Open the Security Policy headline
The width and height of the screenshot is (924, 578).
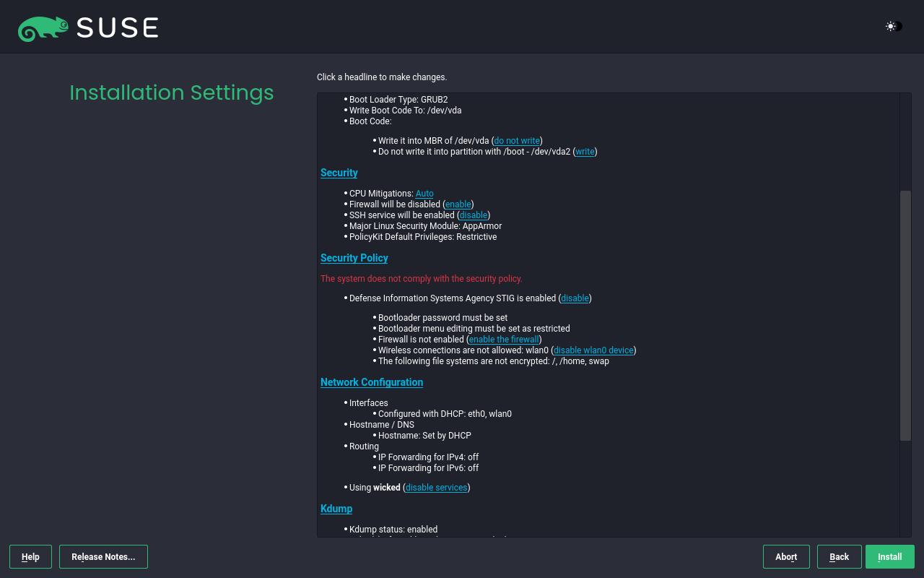coord(354,258)
